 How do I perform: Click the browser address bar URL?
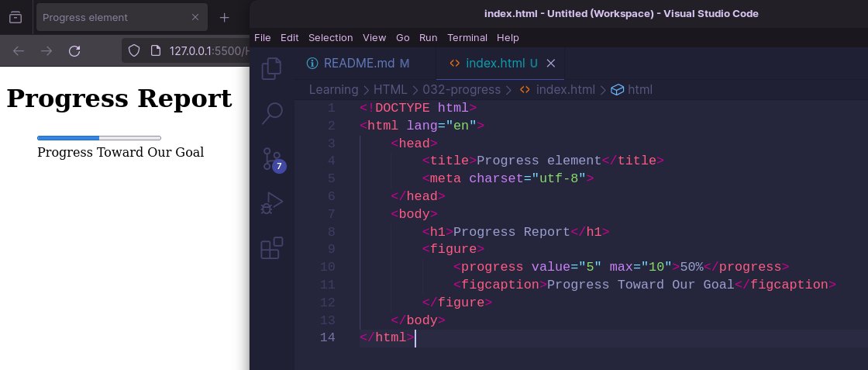pos(208,51)
